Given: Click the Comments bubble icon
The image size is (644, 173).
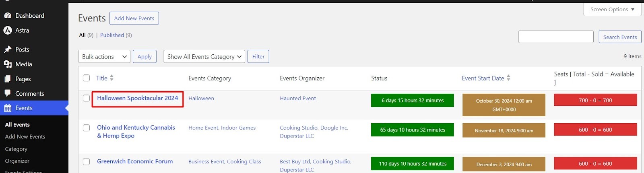Looking at the screenshot, I should point(8,93).
